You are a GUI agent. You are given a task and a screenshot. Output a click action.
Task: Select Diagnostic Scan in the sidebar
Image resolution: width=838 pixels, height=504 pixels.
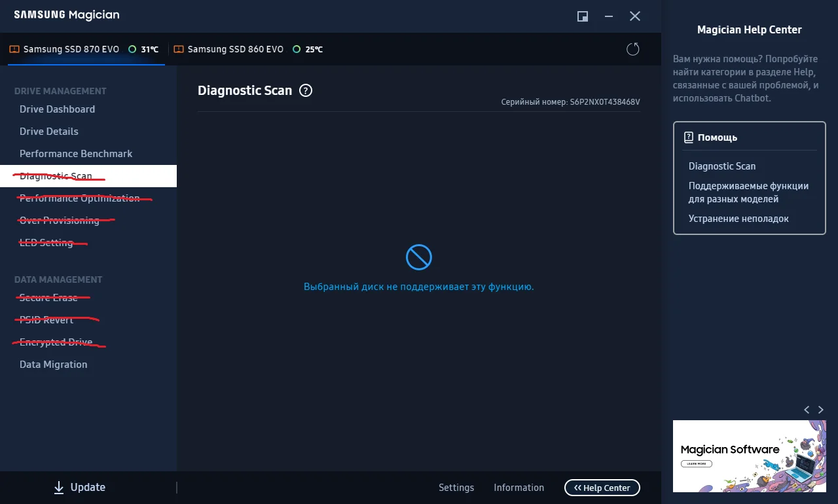tap(88, 176)
